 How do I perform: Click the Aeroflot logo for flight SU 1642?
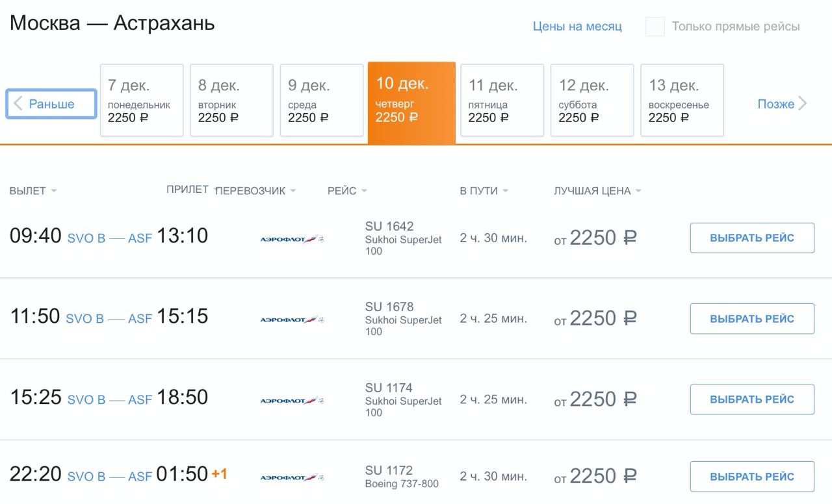[292, 239]
